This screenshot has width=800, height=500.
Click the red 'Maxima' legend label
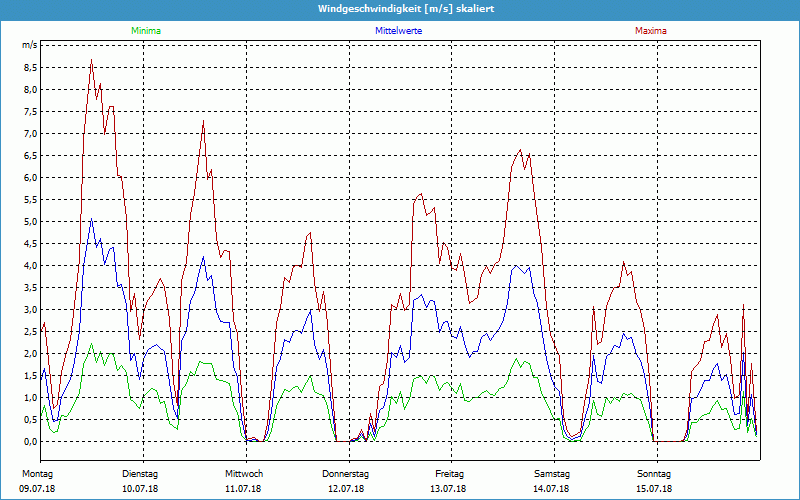[651, 31]
